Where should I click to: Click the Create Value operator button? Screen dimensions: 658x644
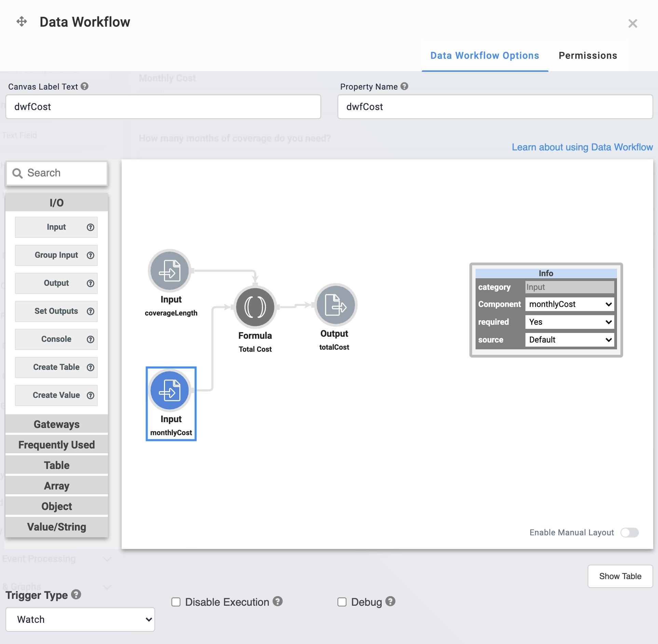click(56, 395)
